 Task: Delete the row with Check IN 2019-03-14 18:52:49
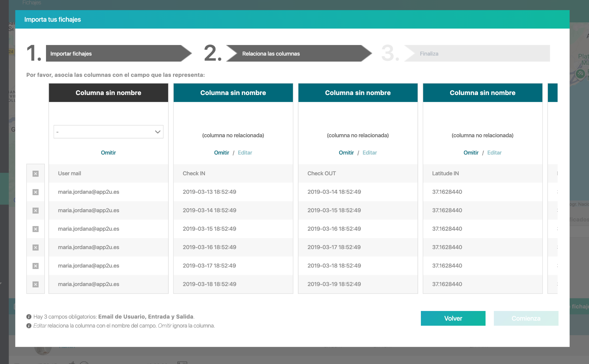(x=36, y=210)
